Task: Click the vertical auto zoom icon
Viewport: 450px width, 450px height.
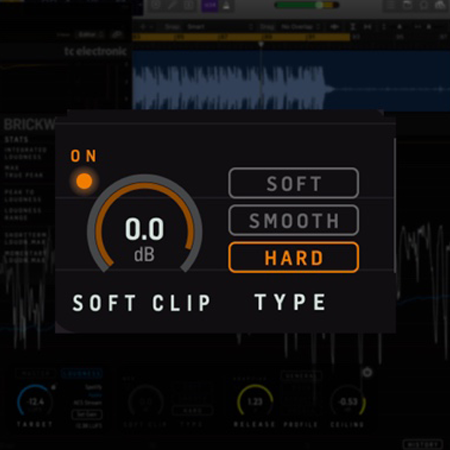Action: (x=352, y=27)
